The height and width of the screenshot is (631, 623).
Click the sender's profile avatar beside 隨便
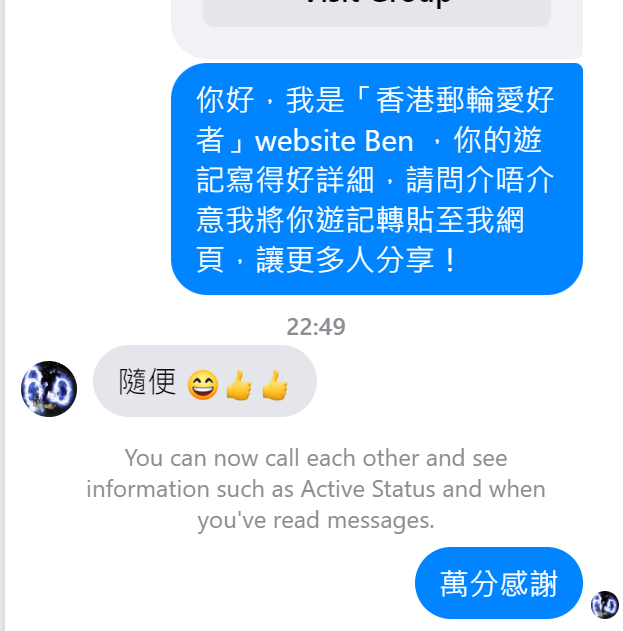[49, 389]
